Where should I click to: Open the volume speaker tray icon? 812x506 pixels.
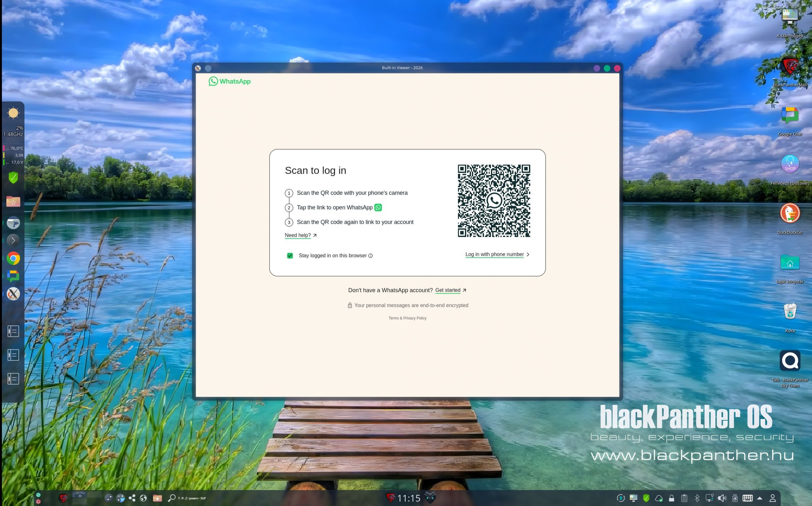pyautogui.click(x=722, y=498)
